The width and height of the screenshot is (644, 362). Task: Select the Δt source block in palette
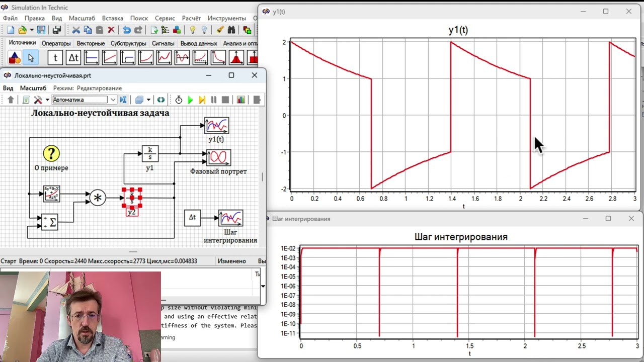pyautogui.click(x=73, y=58)
